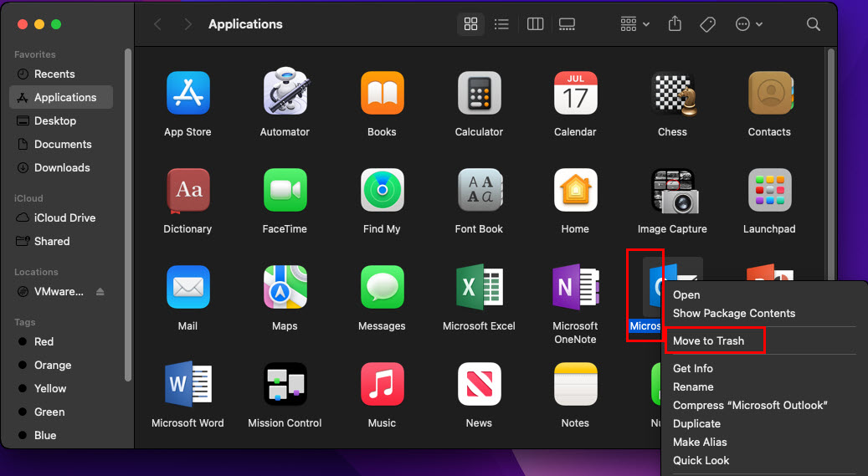Click the Calculator app icon
The width and height of the screenshot is (868, 476).
click(x=479, y=93)
